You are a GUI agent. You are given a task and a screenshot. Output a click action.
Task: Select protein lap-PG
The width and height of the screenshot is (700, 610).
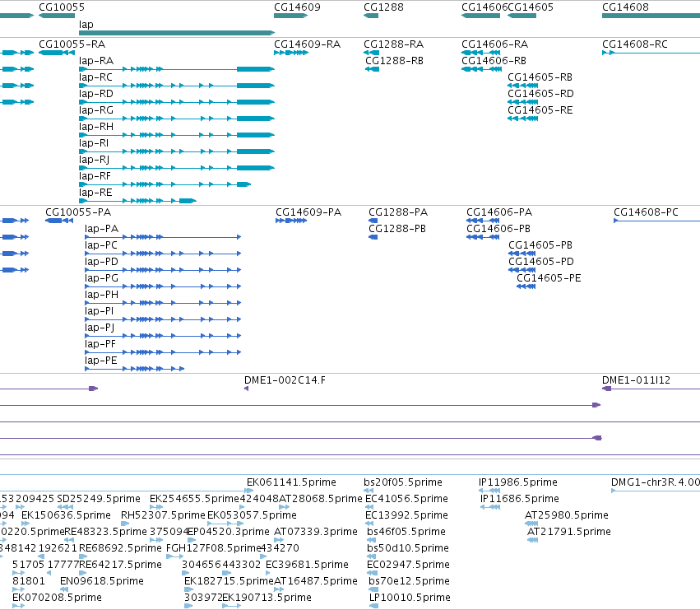click(x=163, y=286)
